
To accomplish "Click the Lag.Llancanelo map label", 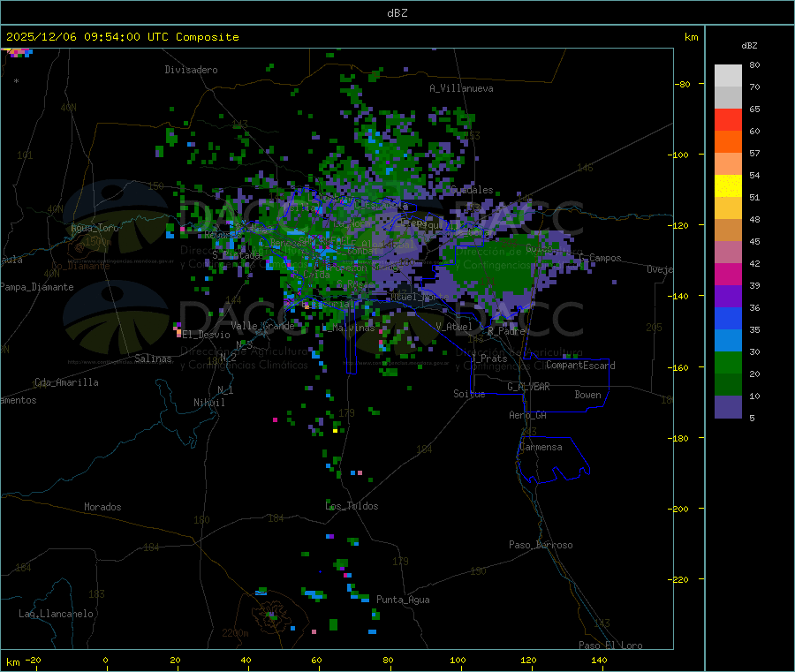I will click(x=57, y=614).
